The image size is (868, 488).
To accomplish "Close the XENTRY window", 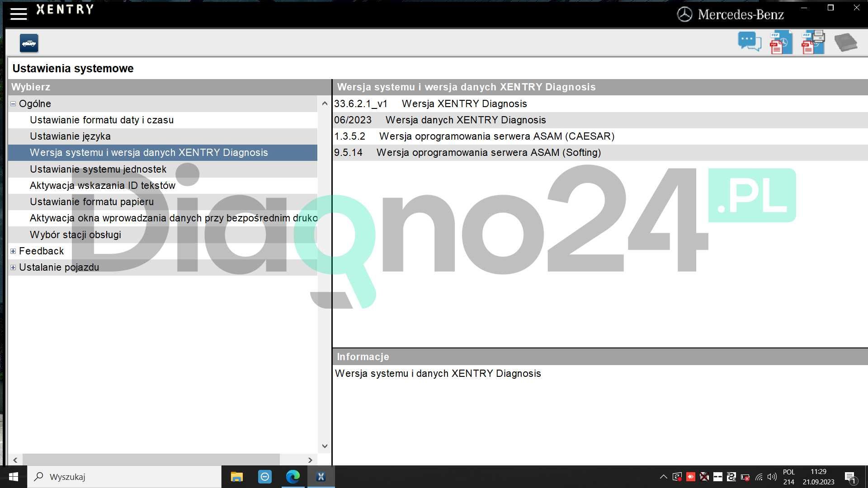I will point(856,8).
